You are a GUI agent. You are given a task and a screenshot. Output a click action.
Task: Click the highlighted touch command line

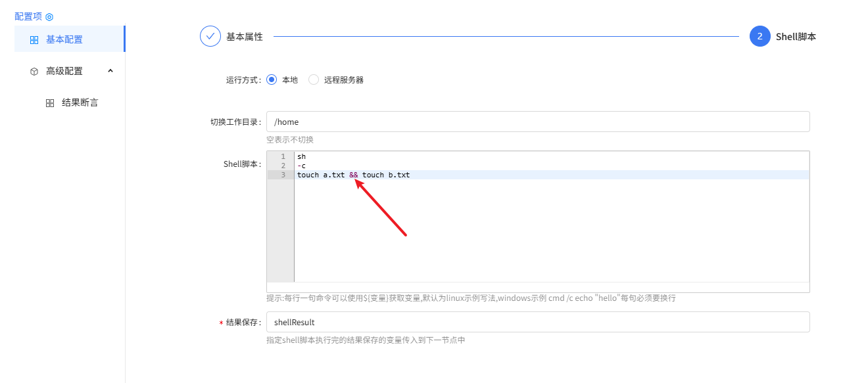(x=355, y=174)
